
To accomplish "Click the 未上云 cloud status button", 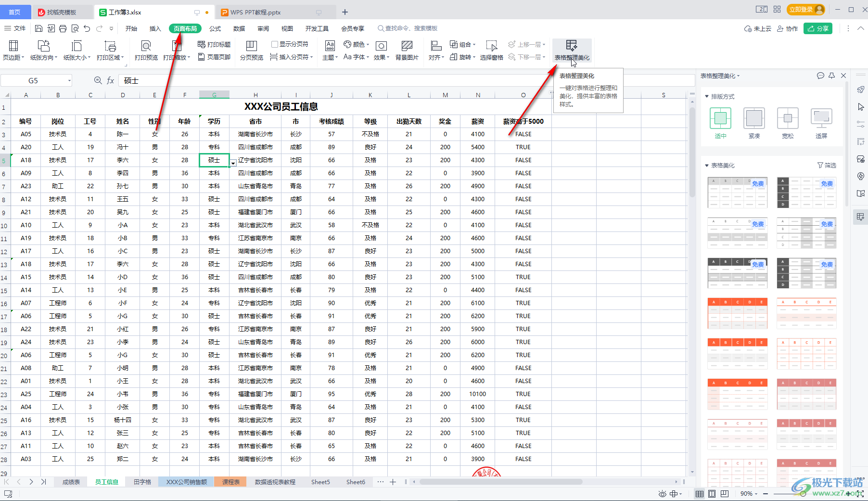I will point(757,28).
